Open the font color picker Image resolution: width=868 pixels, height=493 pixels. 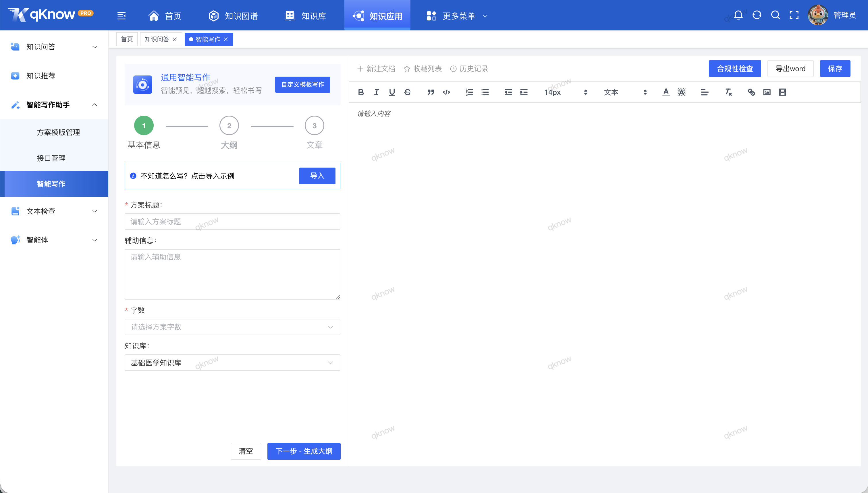click(x=666, y=92)
